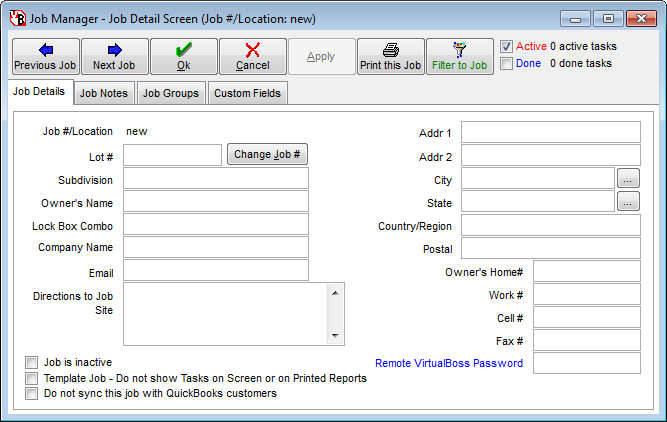Close the Job Detail Screen window
This screenshot has height=422, width=667.
tap(641, 19)
